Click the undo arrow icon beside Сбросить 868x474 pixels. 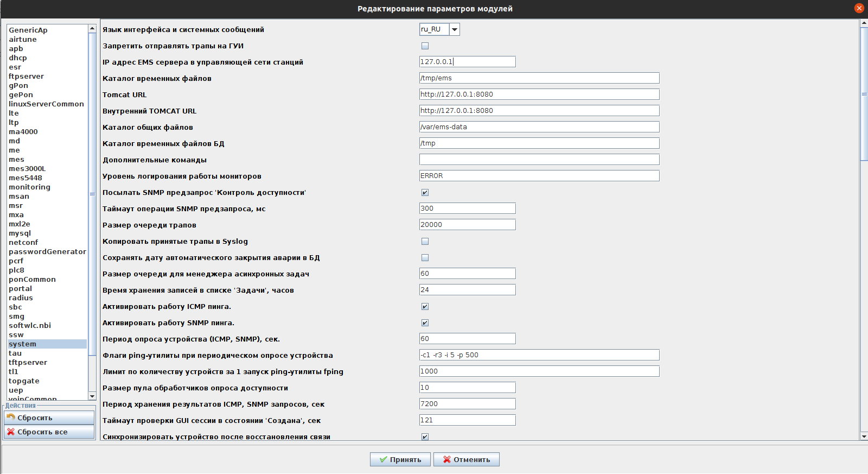[x=11, y=418]
